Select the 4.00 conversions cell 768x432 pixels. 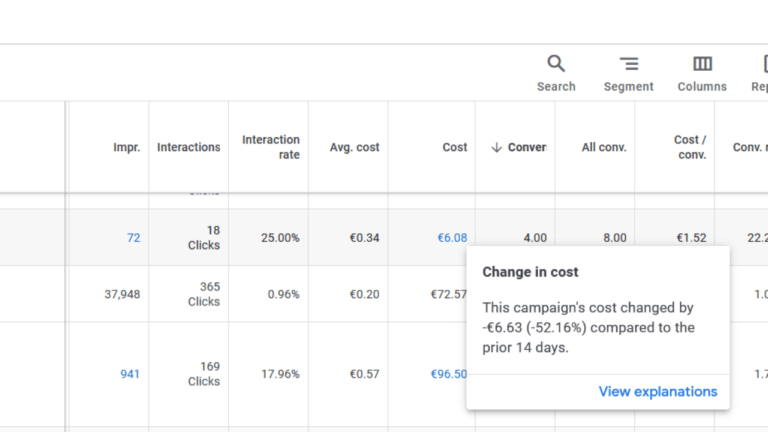click(535, 238)
